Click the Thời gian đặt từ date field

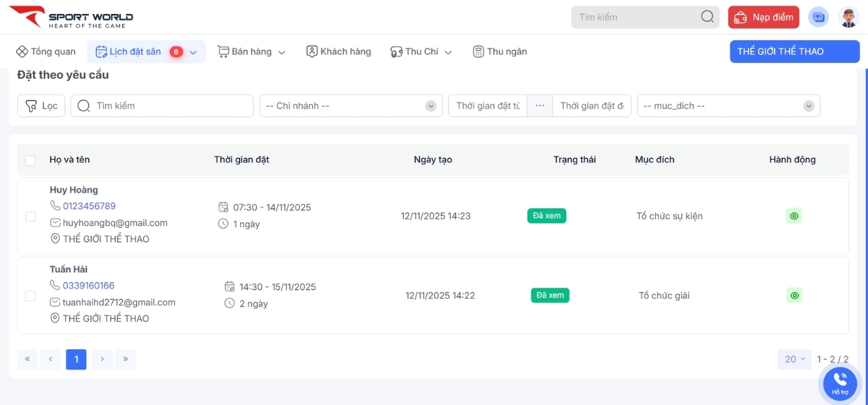pos(487,106)
